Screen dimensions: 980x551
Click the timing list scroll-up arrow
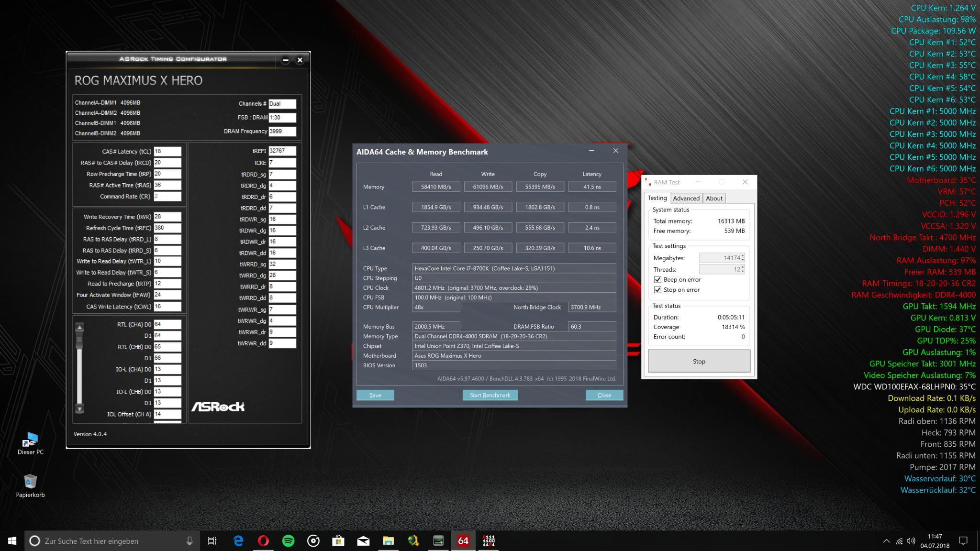click(x=80, y=327)
